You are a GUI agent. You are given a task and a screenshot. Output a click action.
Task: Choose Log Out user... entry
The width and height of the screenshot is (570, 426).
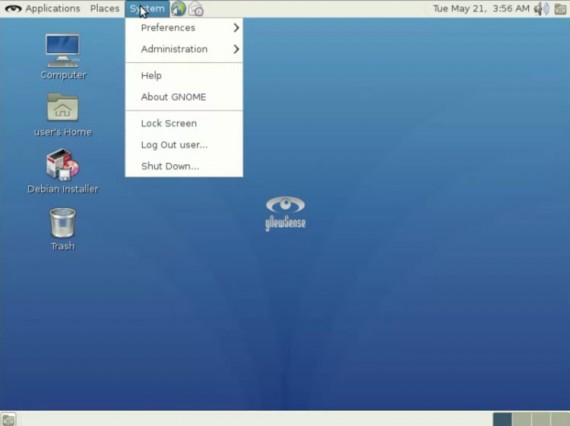184,145
